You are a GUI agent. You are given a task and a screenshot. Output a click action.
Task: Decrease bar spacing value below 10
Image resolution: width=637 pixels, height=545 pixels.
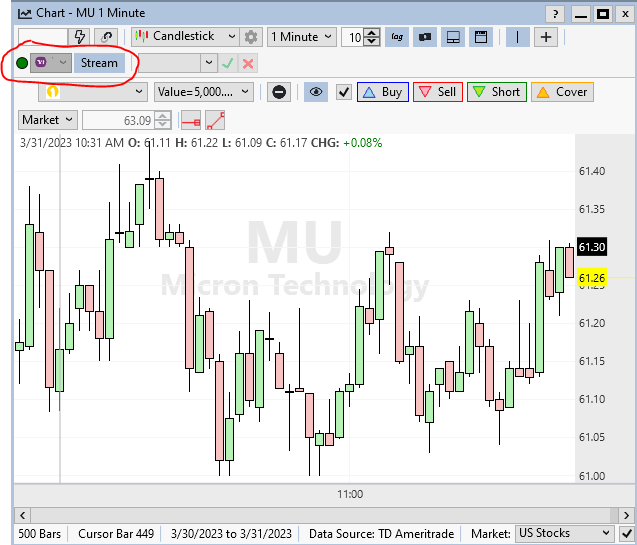(372, 41)
